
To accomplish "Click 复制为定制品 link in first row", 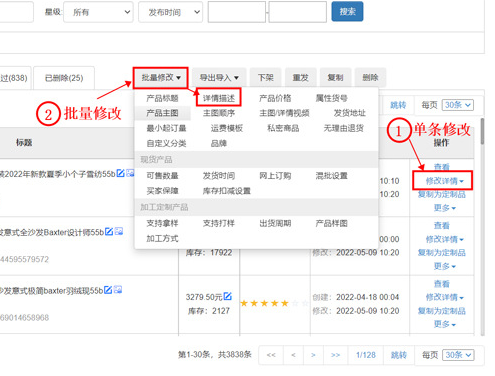I will (441, 194).
